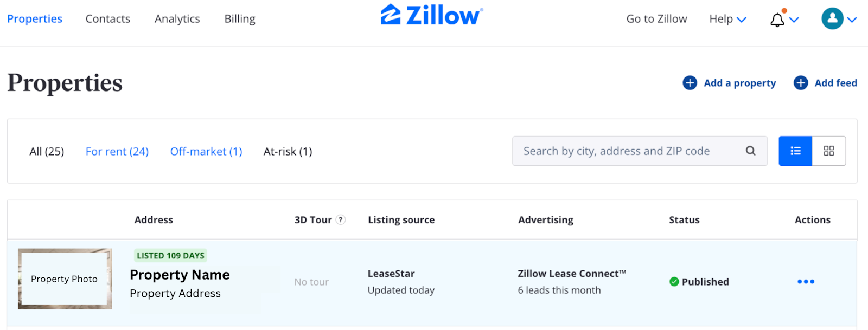Select the At-risk (1) filter
The height and width of the screenshot is (330, 868).
click(287, 151)
